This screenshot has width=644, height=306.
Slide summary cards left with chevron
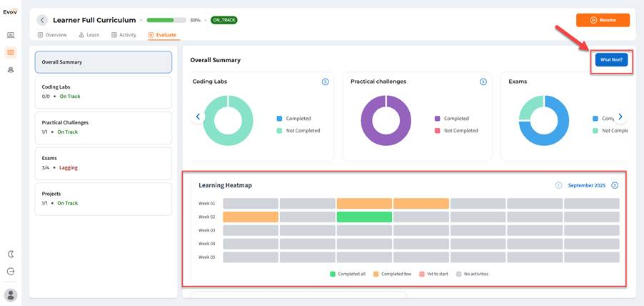[x=198, y=117]
